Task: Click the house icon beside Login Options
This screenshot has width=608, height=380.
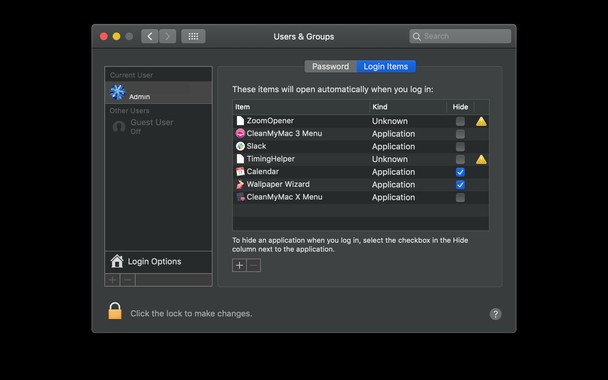Action: pos(117,261)
